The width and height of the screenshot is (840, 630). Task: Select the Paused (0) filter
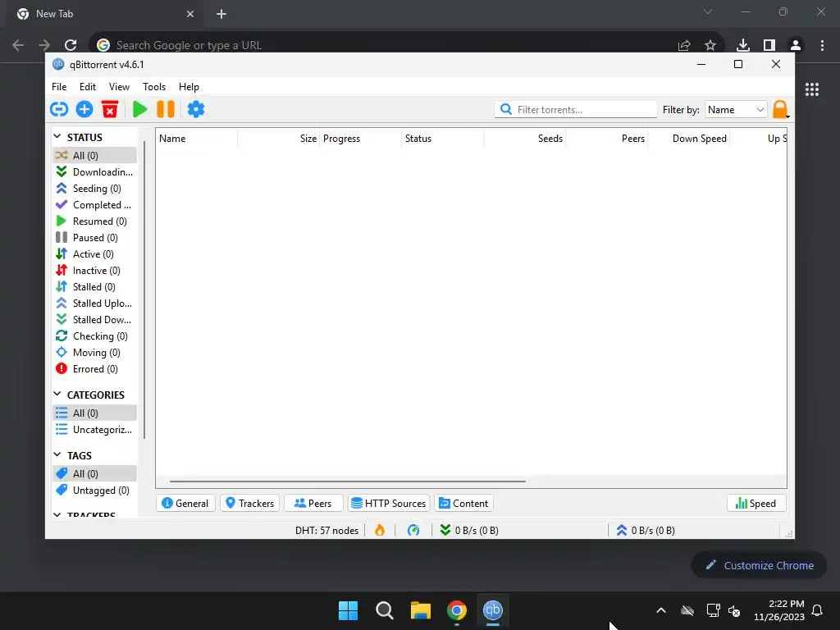(95, 238)
